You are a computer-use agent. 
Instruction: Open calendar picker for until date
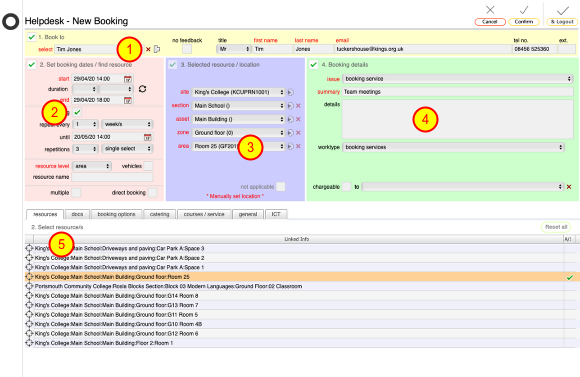(148, 137)
